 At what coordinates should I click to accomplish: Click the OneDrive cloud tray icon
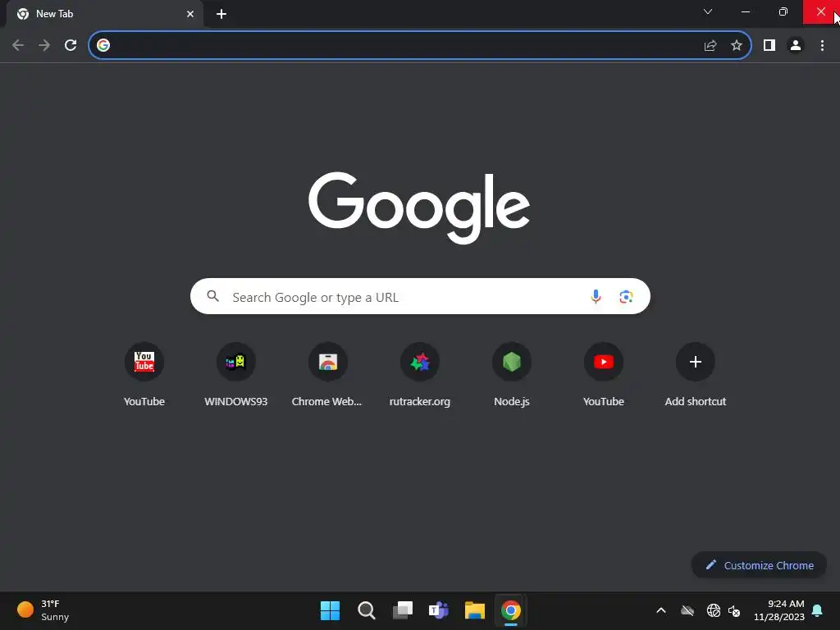click(687, 610)
